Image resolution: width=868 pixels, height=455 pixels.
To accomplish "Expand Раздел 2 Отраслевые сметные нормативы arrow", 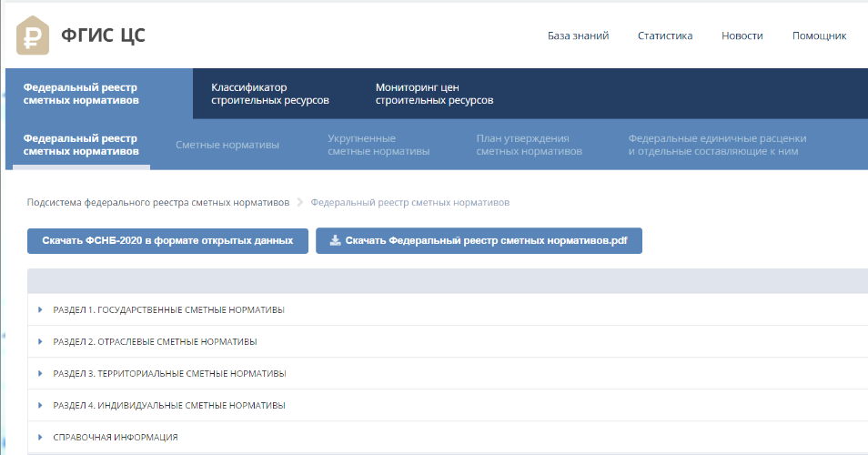I will tap(41, 342).
